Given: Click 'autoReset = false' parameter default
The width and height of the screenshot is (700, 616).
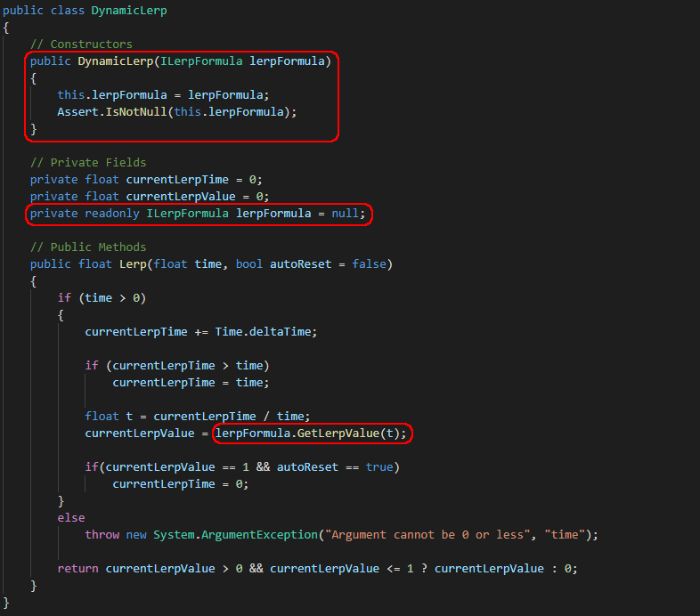Looking at the screenshot, I should [x=328, y=264].
